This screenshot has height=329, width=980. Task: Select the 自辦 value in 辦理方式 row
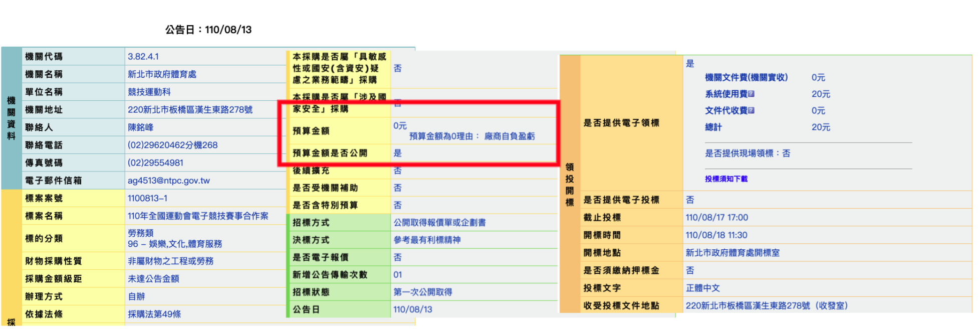[136, 296]
